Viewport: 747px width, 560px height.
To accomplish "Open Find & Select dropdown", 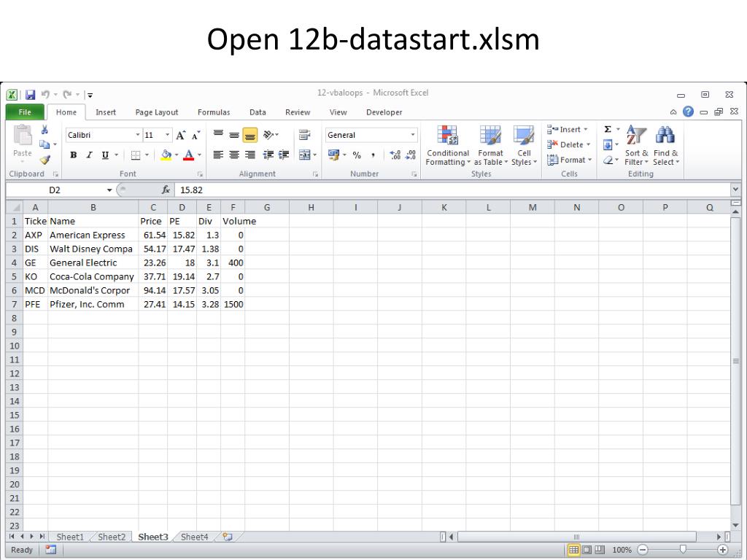I will [666, 146].
